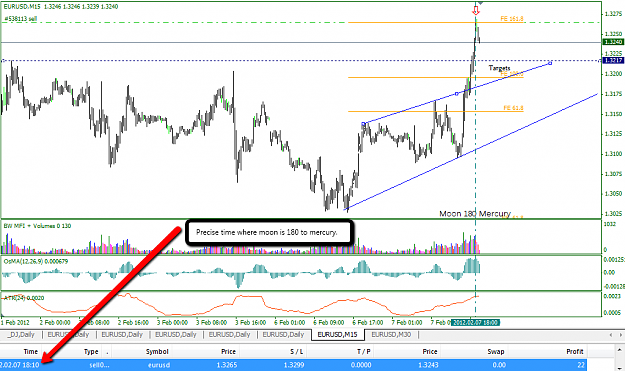Click the current price 1.3243 cell

coord(428,365)
